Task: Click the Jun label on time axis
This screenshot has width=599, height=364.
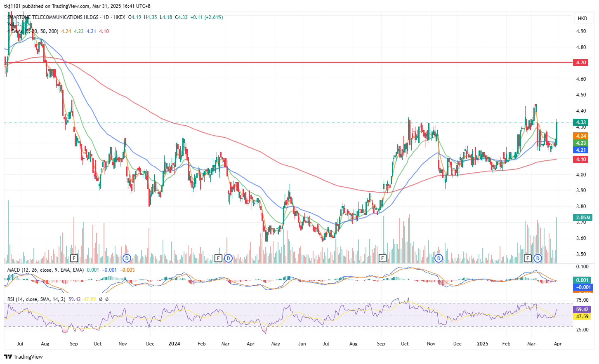Action: point(302,344)
